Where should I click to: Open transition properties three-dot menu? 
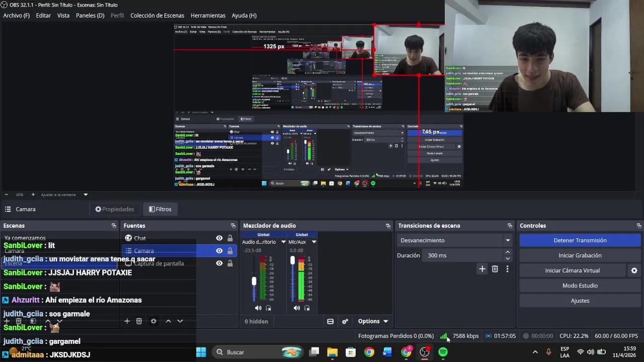[x=507, y=269]
